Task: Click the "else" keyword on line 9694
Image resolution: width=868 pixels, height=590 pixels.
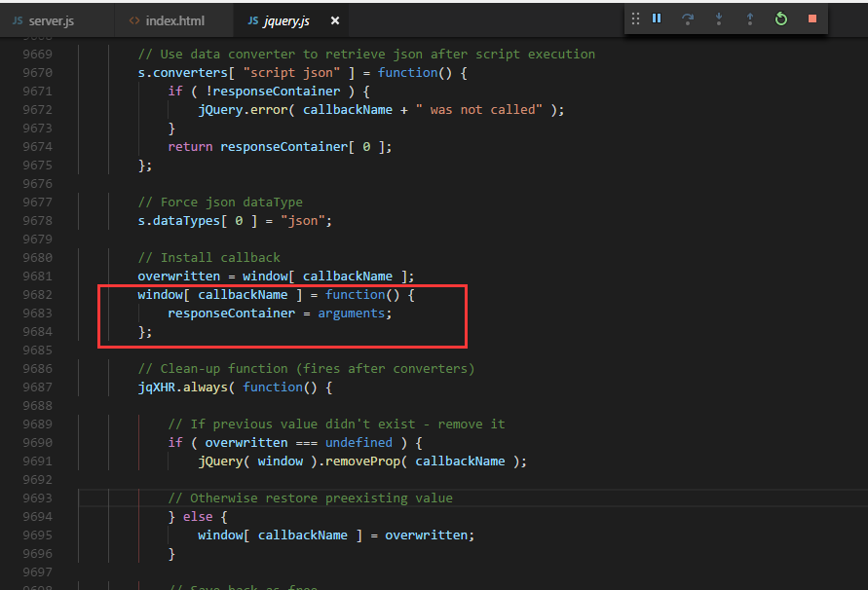Action: (198, 517)
